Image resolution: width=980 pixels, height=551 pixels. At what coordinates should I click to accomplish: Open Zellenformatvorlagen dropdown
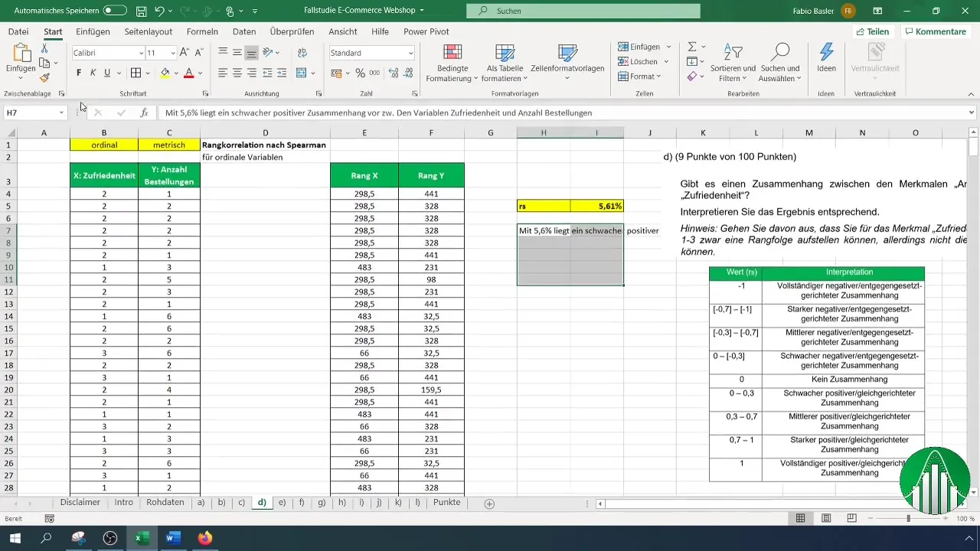click(567, 61)
